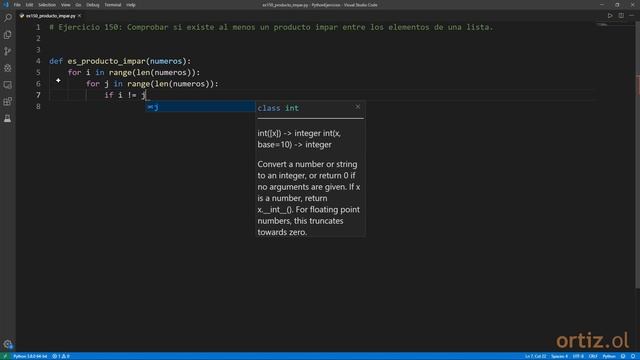This screenshot has height=360, width=640.
Task: Open the File menu
Action: click(x=17, y=5)
